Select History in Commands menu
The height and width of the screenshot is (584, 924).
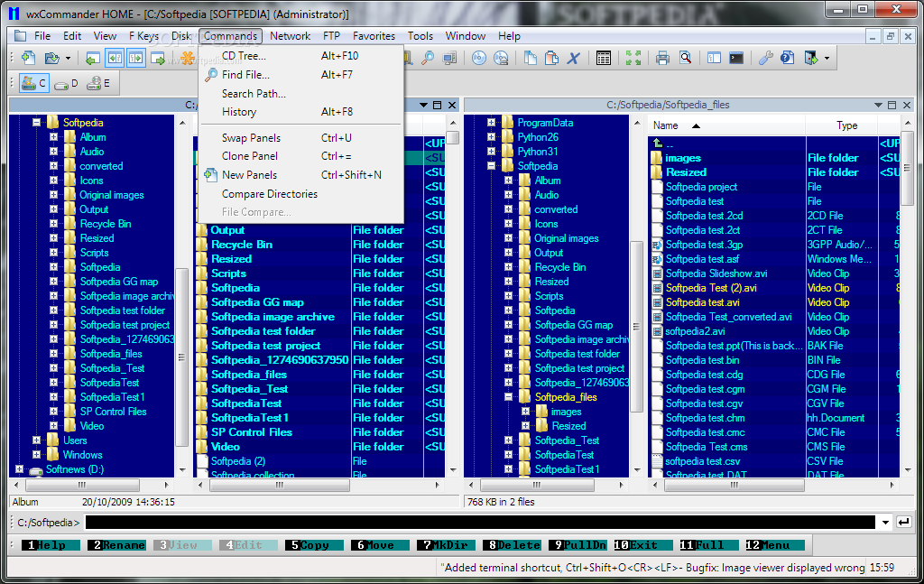[x=301, y=112]
